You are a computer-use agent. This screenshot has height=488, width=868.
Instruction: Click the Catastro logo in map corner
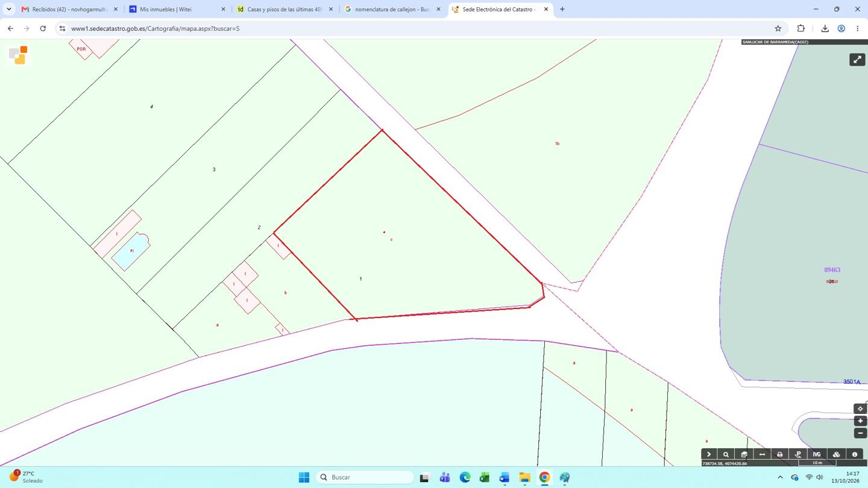[19, 55]
